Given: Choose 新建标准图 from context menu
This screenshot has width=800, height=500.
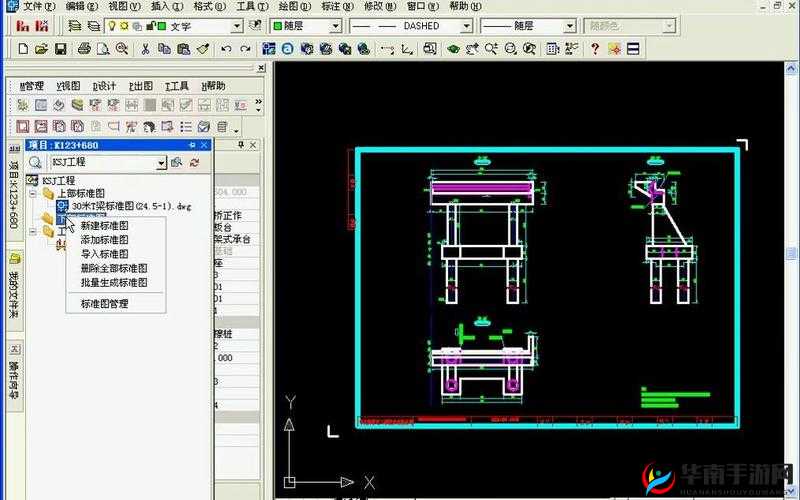Looking at the screenshot, I should pyautogui.click(x=104, y=226).
